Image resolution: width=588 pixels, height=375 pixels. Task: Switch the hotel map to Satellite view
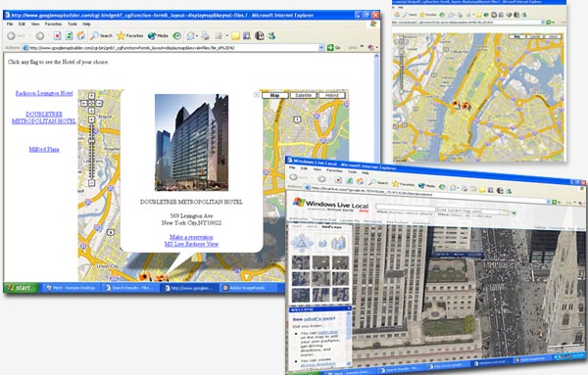click(304, 96)
